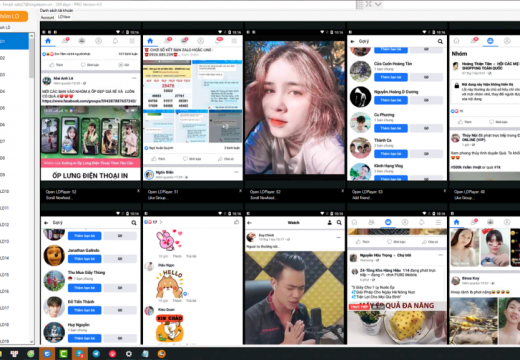Click home icon in LDPlayer 51
The width and height of the screenshot is (520, 360).
tap(150, 41)
